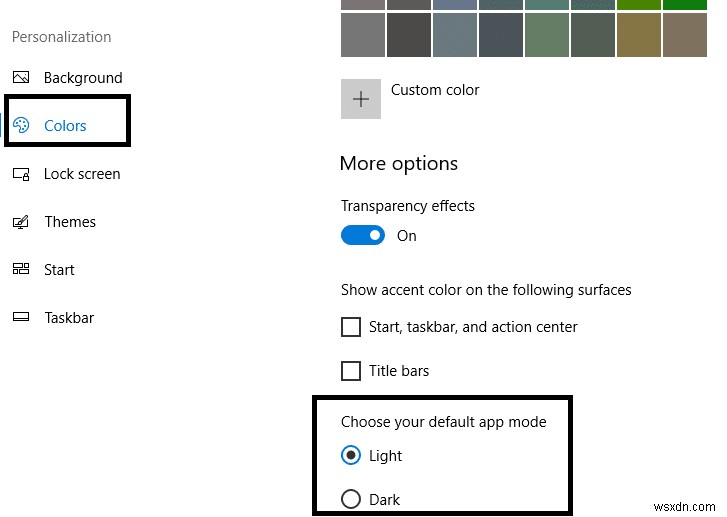Screen dimensions: 727x517
Task: Click the Lock screen icon
Action: point(21,174)
